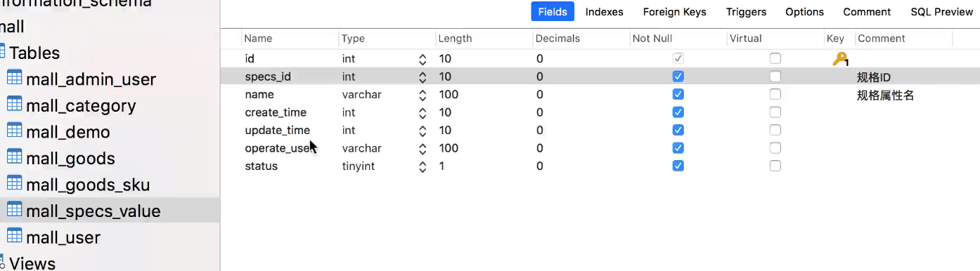Open the Foreign Keys tab
The height and width of the screenshot is (271, 980).
(675, 12)
